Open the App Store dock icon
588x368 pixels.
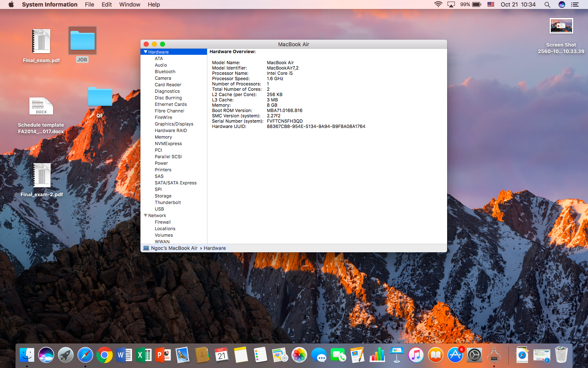pyautogui.click(x=455, y=355)
